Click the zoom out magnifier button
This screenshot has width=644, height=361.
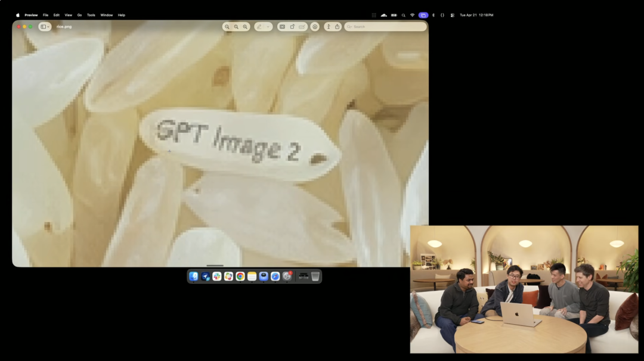click(x=227, y=27)
